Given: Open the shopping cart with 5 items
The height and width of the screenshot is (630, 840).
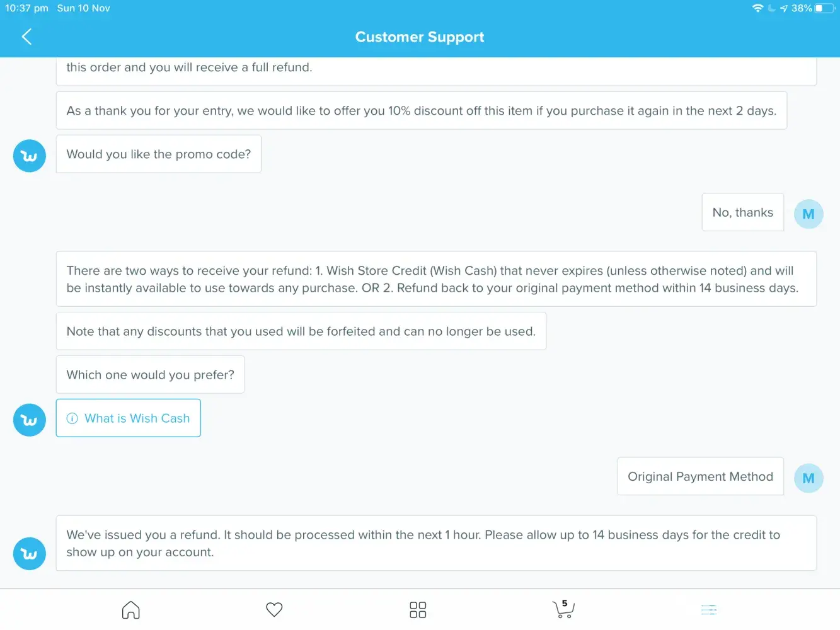Looking at the screenshot, I should pos(563,609).
